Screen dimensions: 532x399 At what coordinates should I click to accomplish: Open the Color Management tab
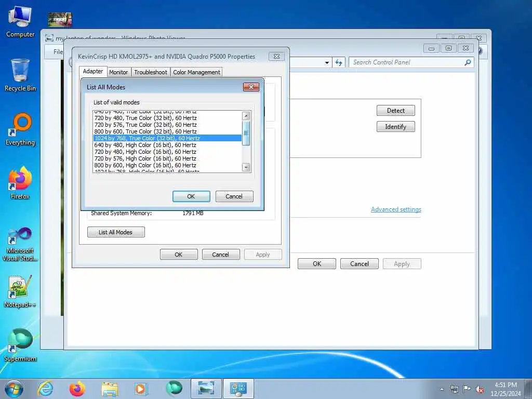196,72
